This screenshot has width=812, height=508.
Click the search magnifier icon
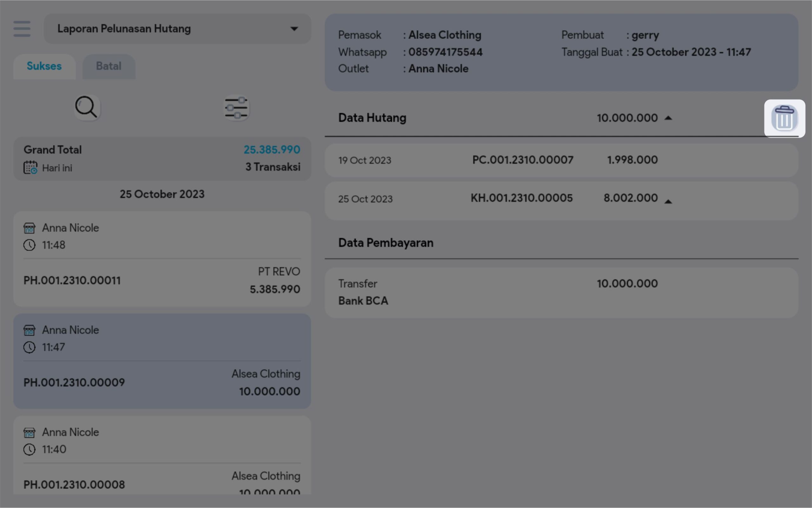87,108
